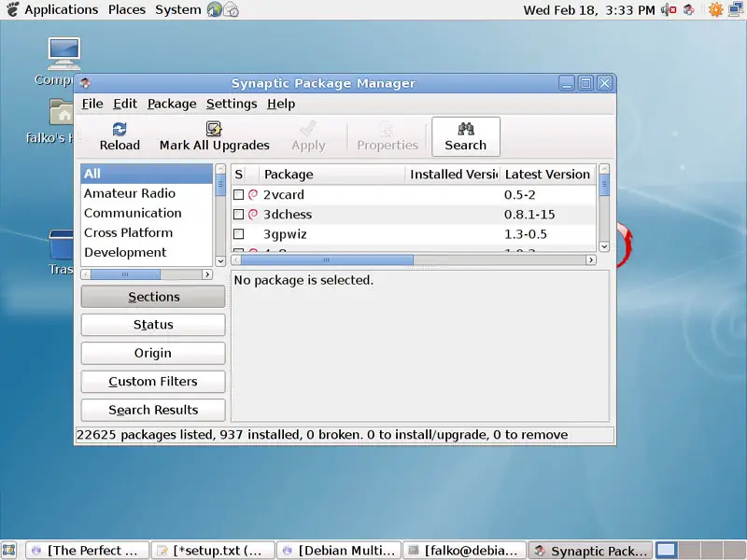
Task: Open the File menu
Action: (x=92, y=104)
